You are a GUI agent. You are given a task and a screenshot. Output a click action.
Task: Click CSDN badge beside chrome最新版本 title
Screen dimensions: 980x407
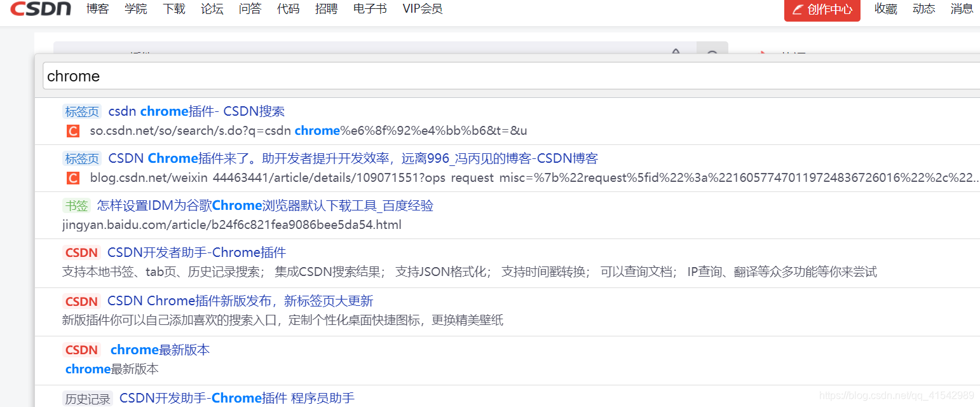coord(82,350)
